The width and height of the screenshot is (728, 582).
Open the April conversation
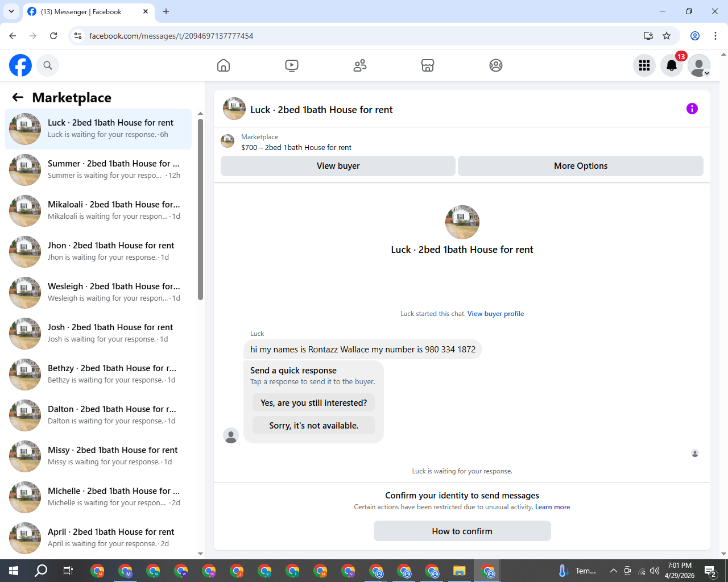click(x=98, y=538)
